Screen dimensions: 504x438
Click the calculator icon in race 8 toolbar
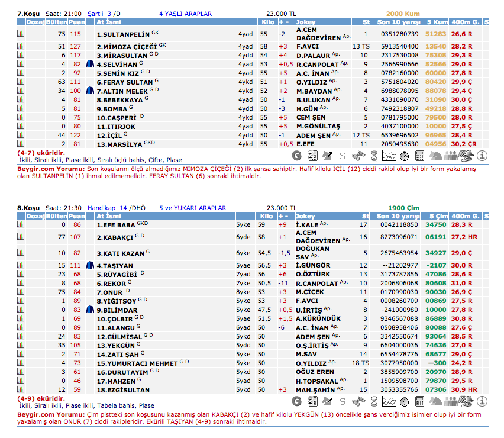420,401
